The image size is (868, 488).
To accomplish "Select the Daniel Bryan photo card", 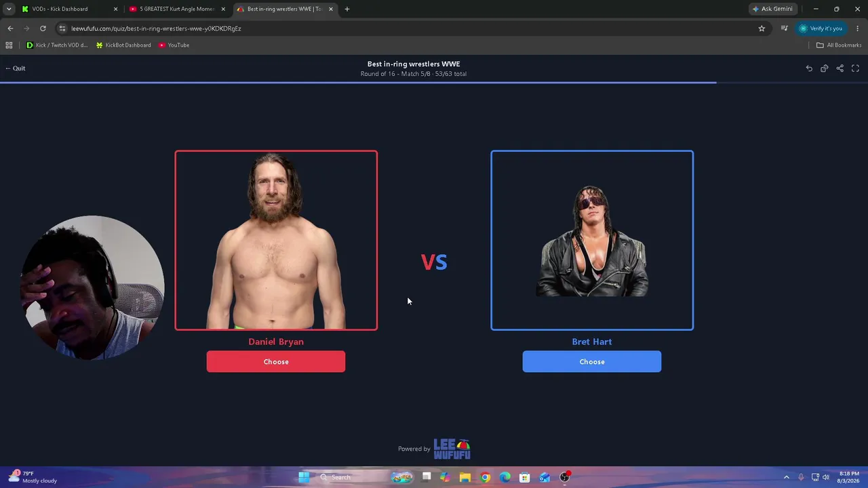I will coord(276,241).
